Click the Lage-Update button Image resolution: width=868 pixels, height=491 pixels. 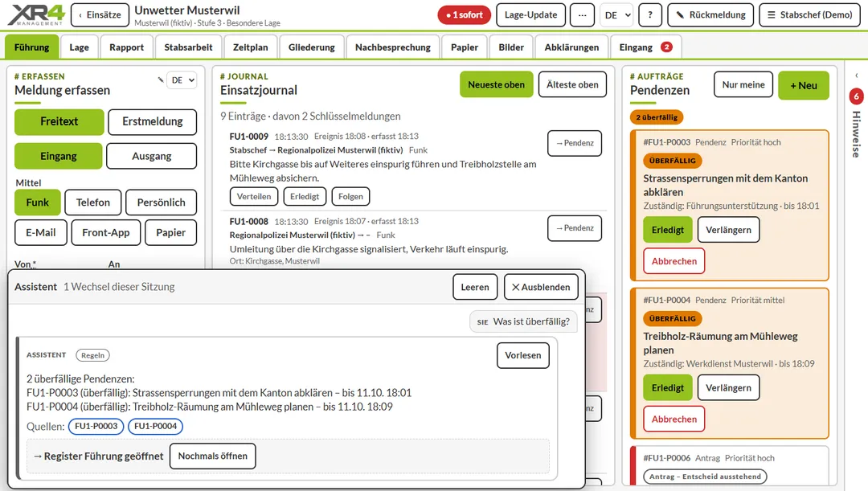pyautogui.click(x=531, y=15)
